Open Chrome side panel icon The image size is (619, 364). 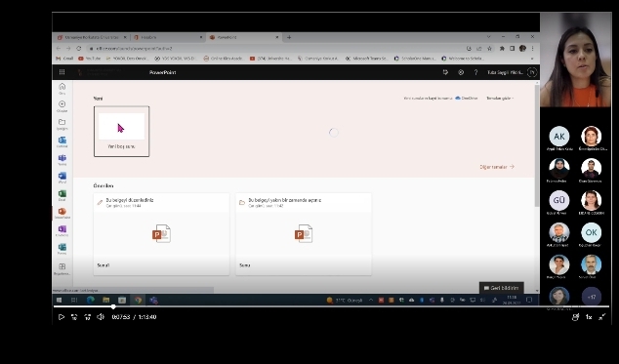512,48
